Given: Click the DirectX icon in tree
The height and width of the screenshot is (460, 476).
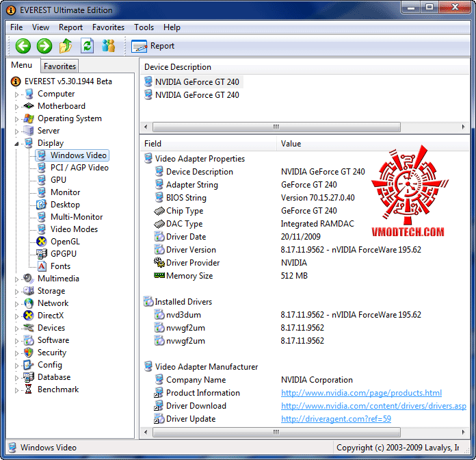Looking at the screenshot, I should coord(29,316).
